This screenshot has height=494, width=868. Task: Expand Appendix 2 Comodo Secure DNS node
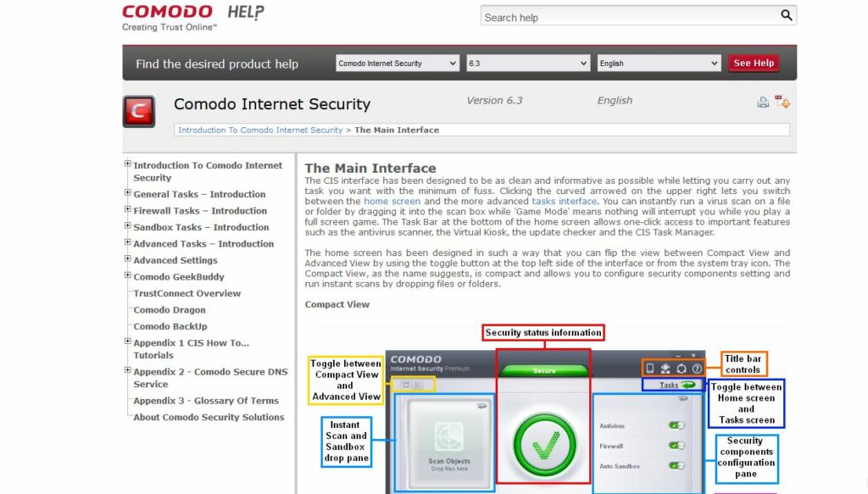(128, 370)
